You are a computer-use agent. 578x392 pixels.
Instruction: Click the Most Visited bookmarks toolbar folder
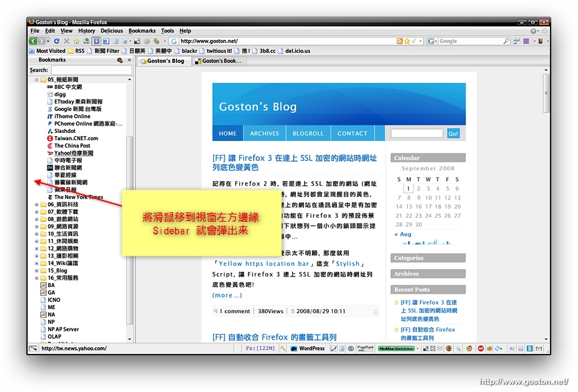point(47,51)
